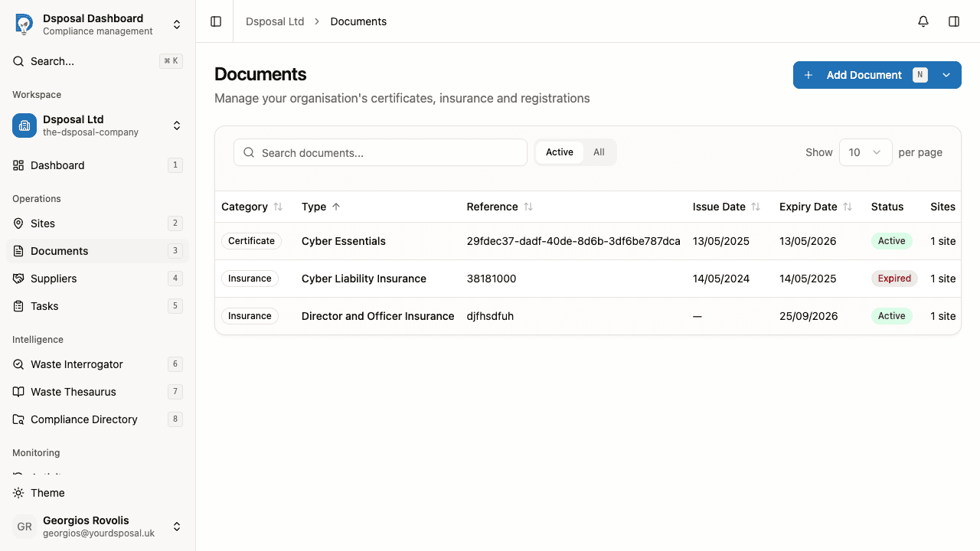Open Waste Thesaurus from the sidebar
The width and height of the screenshot is (980, 551).
[x=73, y=392]
